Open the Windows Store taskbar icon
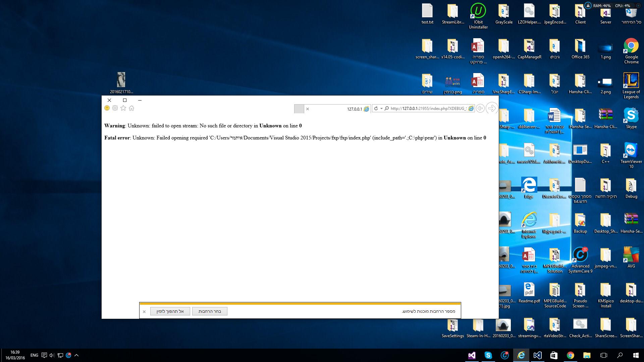The height and width of the screenshot is (362, 644). (554, 355)
